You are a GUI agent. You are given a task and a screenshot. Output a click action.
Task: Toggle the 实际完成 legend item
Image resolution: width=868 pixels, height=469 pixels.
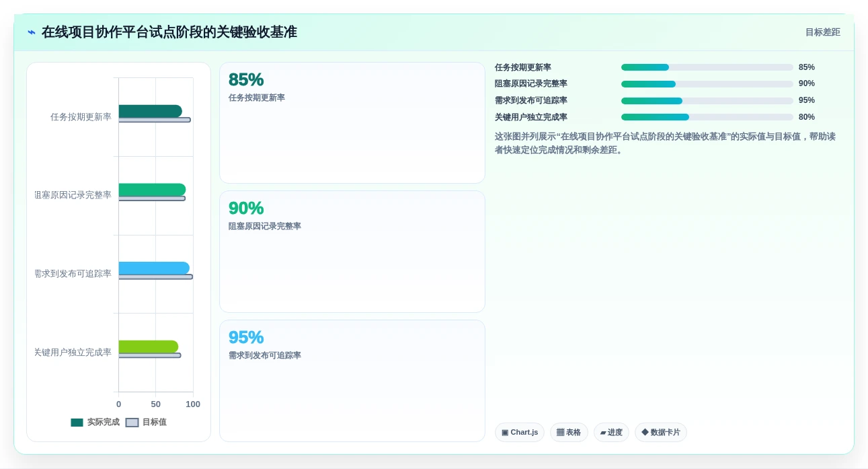[95, 423]
